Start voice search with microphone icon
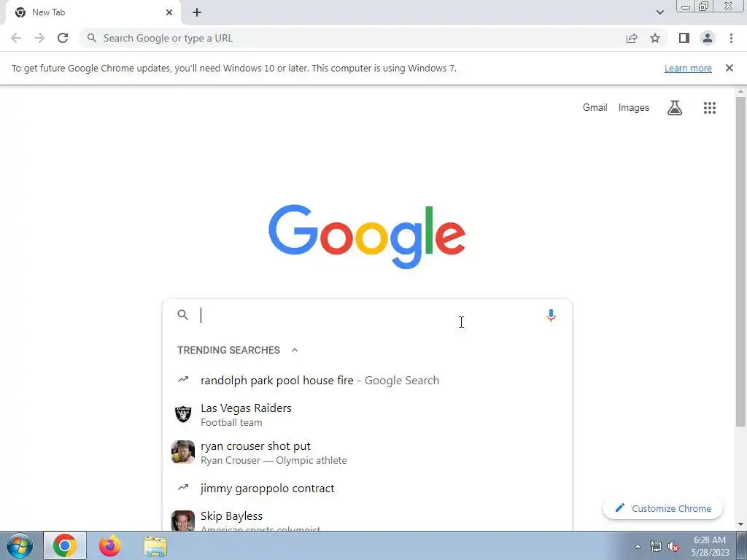 click(551, 315)
